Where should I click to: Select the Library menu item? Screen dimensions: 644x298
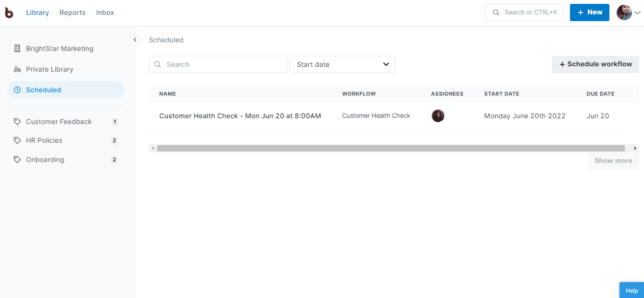37,12
